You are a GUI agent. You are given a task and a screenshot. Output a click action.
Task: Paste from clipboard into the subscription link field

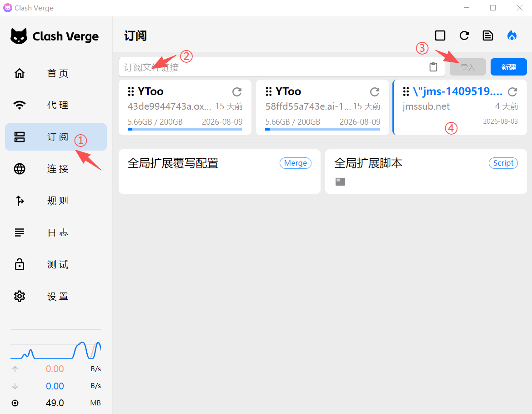click(433, 67)
